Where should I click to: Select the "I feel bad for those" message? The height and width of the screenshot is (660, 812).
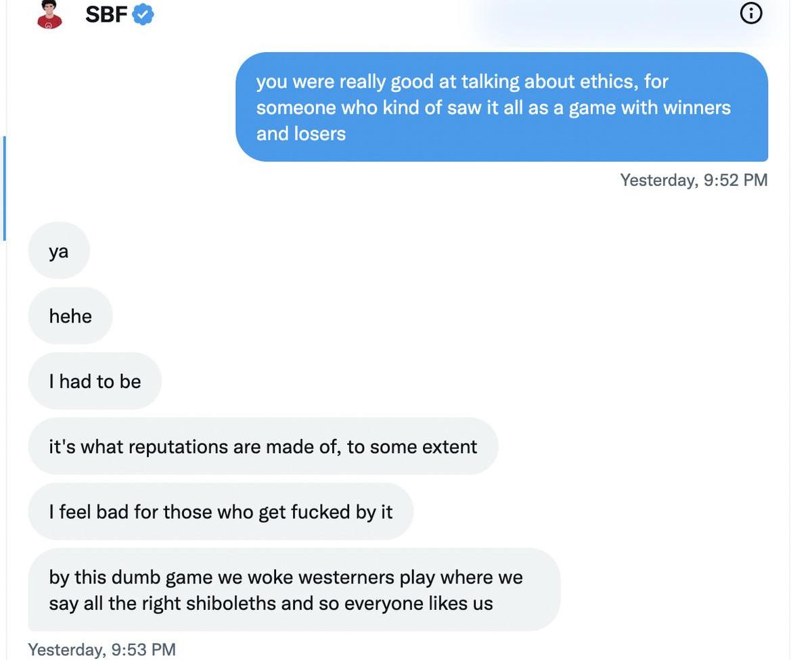[221, 512]
